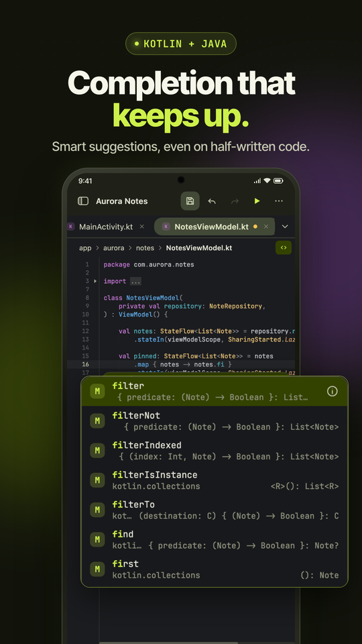This screenshot has height=644, width=362.
Task: Click the method icon beside filterIndexed
Action: pos(97,451)
